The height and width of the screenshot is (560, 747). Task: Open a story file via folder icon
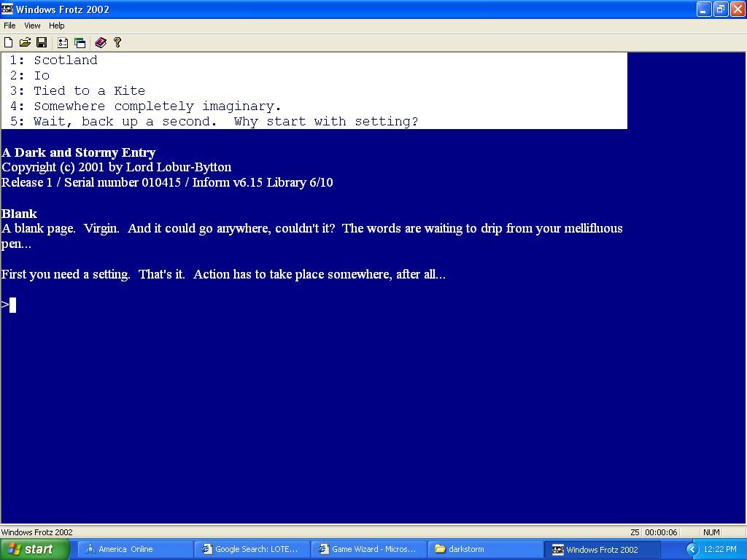[x=25, y=43]
